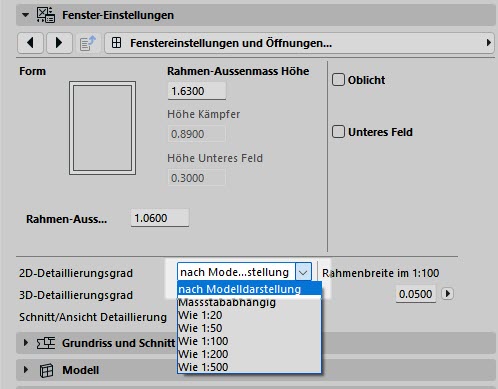Click the Rahmenbreite im 1:100 label
This screenshot has height=389, width=498.
[x=381, y=273]
